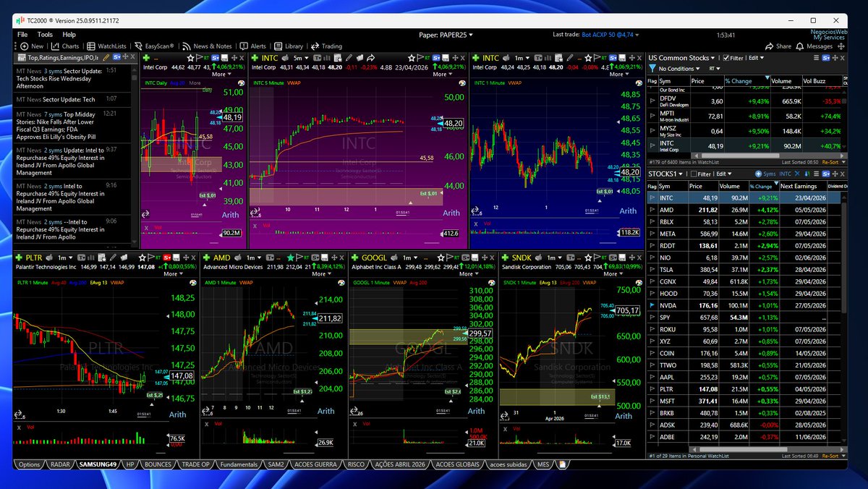Favorite the INTC 5m chart star
The width and height of the screenshot is (868, 489).
[x=412, y=58]
